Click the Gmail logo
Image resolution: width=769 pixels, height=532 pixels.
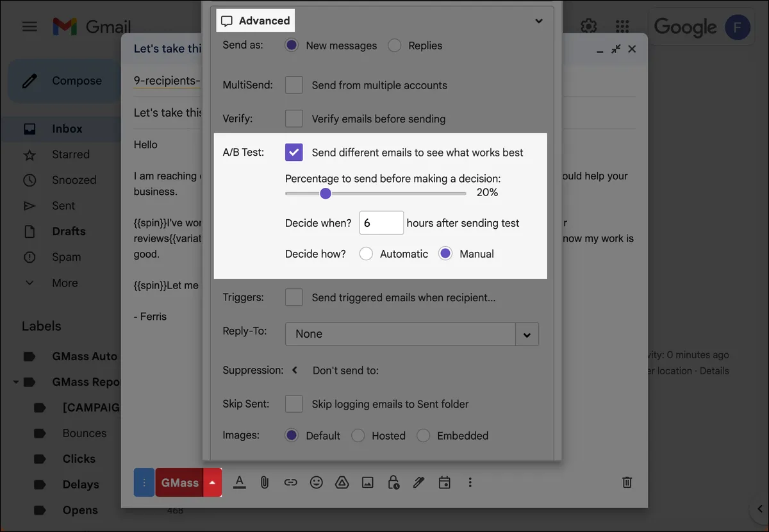92,27
